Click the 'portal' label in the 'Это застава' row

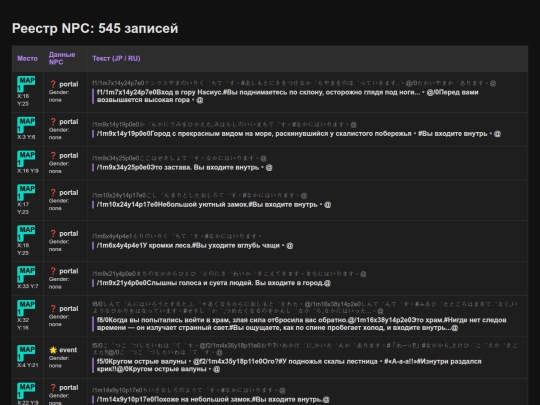[x=69, y=155]
